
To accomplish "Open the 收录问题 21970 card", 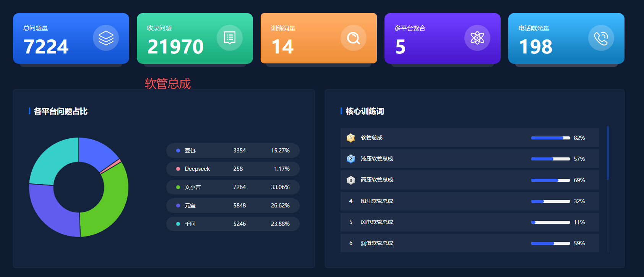I will pyautogui.click(x=195, y=38).
